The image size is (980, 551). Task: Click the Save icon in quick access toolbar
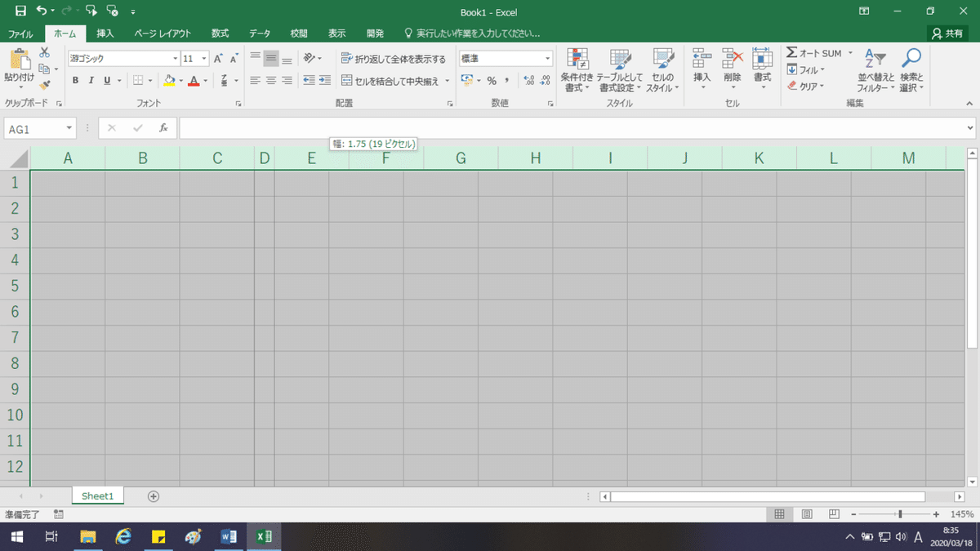pos(20,11)
